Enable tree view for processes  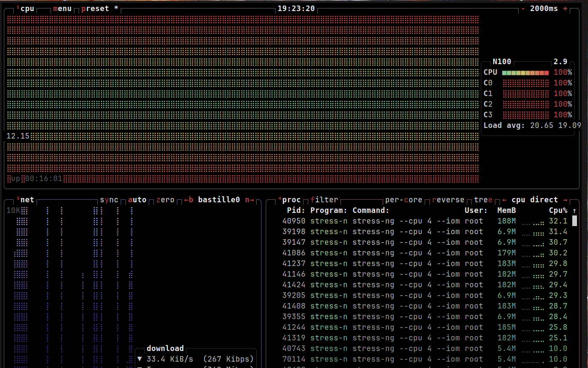483,200
